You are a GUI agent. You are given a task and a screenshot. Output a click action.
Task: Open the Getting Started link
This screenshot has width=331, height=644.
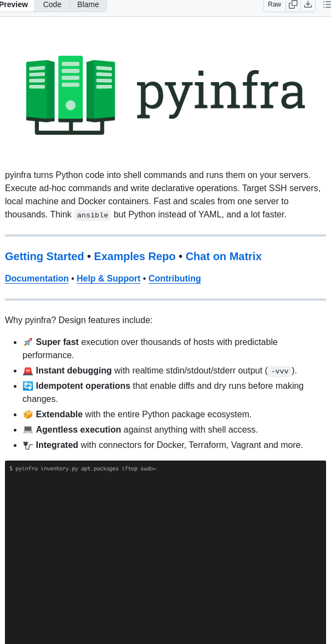click(x=44, y=256)
